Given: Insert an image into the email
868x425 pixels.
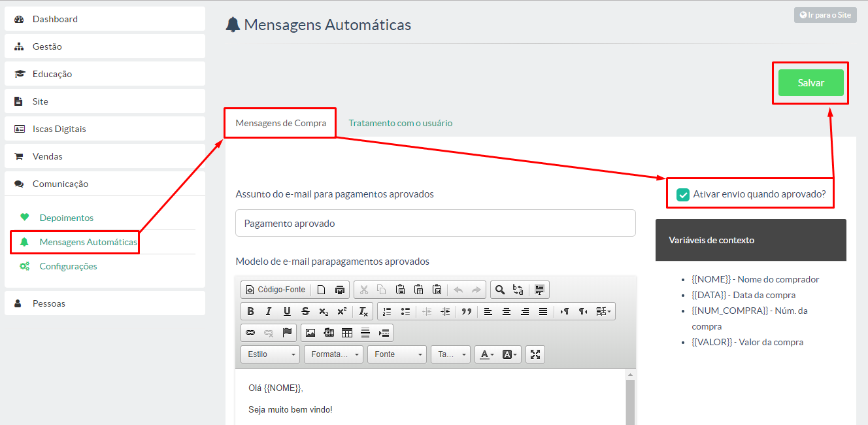Looking at the screenshot, I should coord(310,333).
